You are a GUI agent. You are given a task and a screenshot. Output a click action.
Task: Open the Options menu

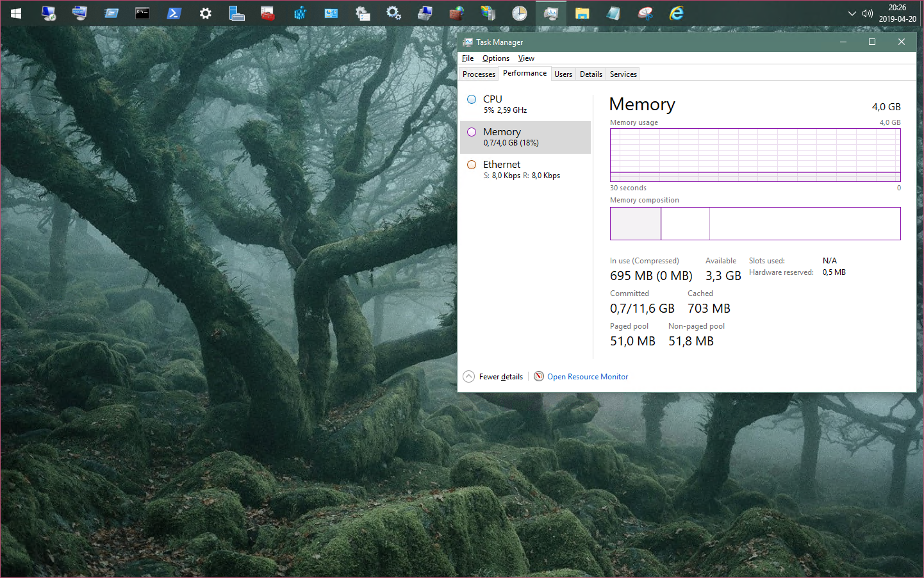tap(496, 58)
